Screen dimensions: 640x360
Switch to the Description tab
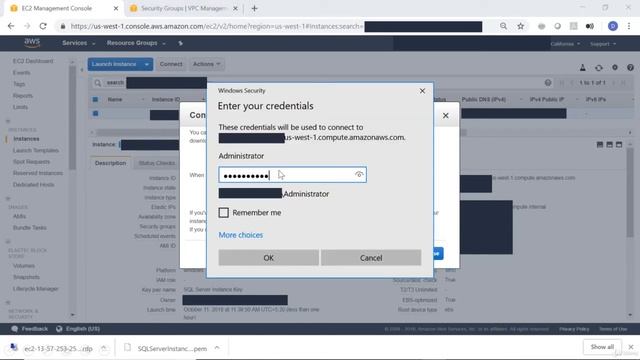110,163
